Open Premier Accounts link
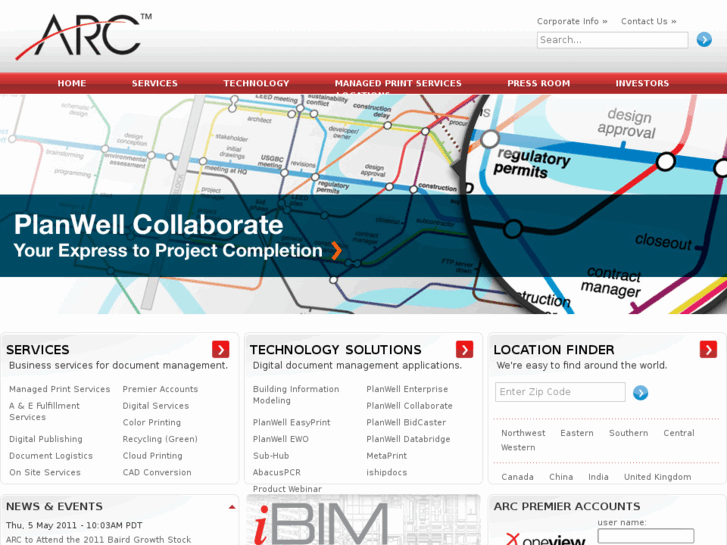This screenshot has width=727, height=545. pos(160,389)
